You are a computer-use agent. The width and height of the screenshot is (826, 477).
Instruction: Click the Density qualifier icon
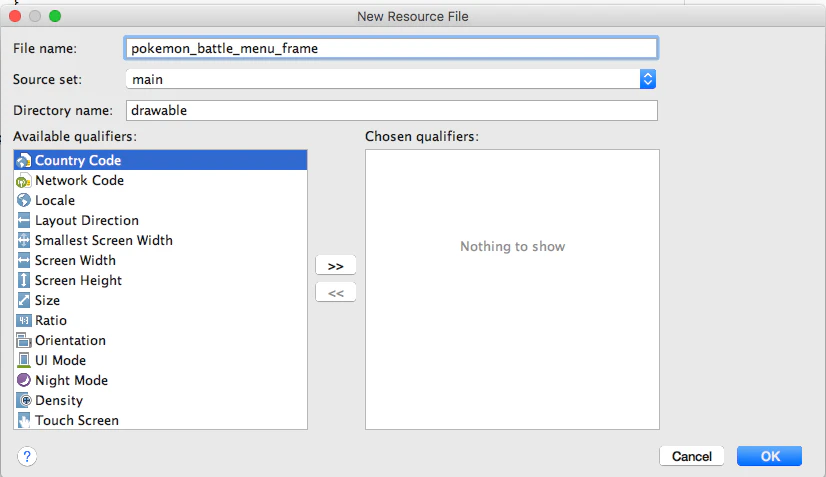(x=24, y=401)
